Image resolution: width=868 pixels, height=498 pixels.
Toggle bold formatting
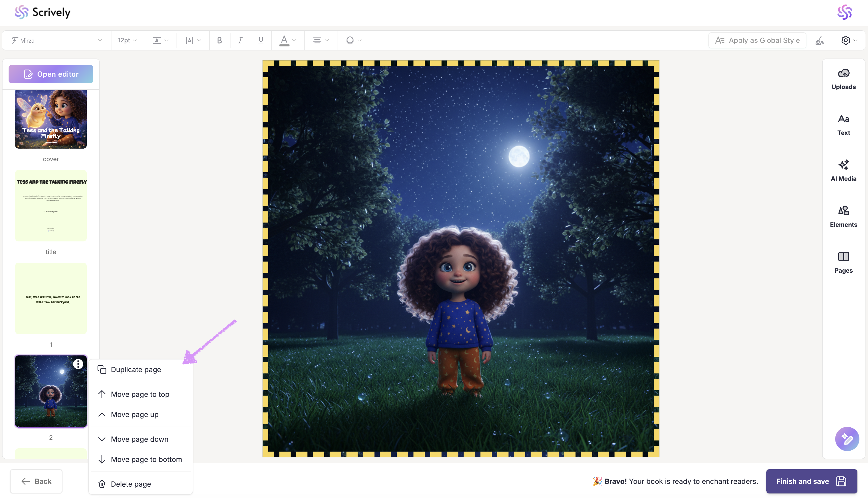click(219, 40)
